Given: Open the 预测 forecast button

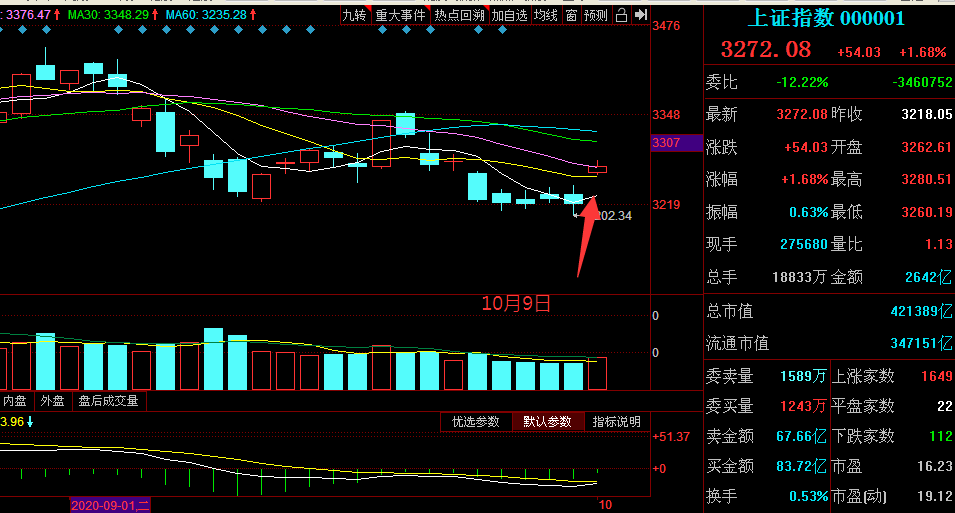Looking at the screenshot, I should (x=596, y=15).
